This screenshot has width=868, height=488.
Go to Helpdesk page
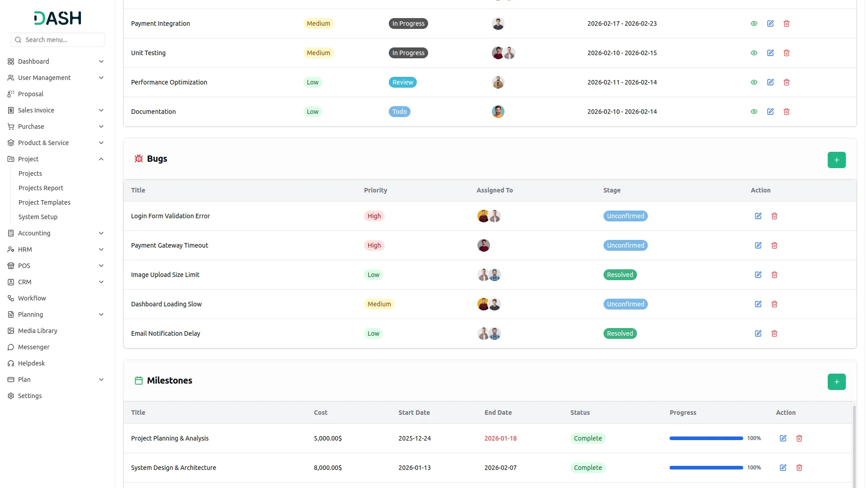click(31, 363)
